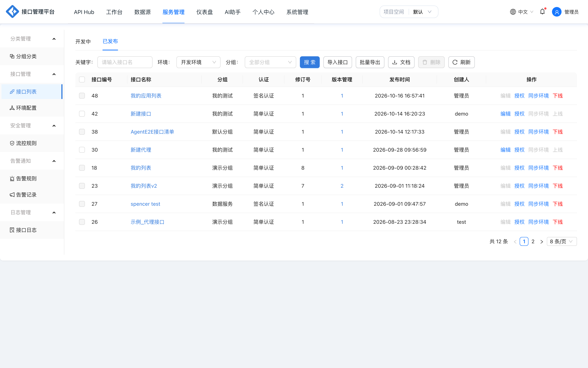The width and height of the screenshot is (588, 368).
Task: Switch to the 开发中 tab
Action: (x=83, y=42)
